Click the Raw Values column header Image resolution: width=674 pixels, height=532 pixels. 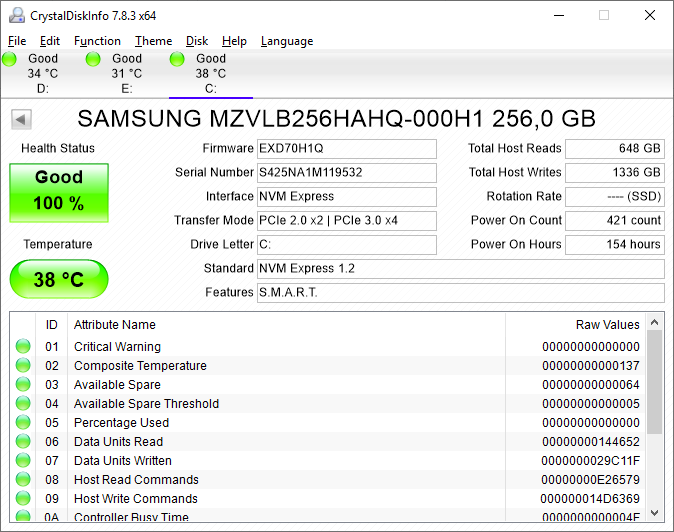(575, 325)
